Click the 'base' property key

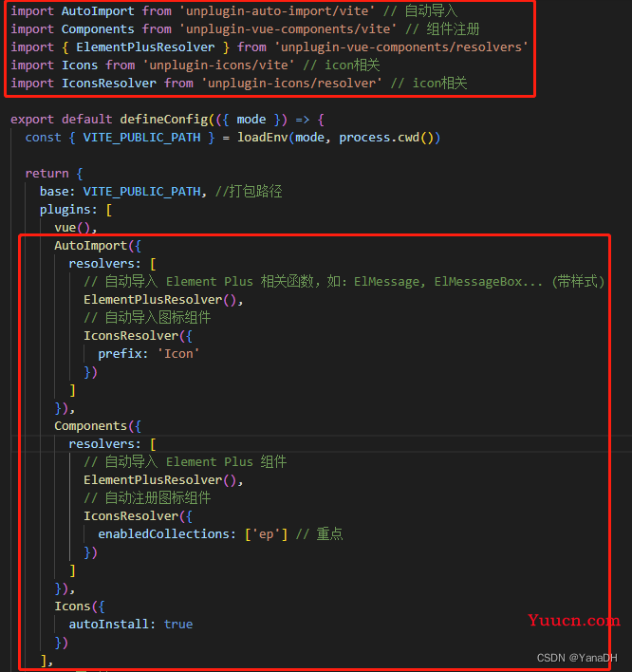[x=54, y=191]
